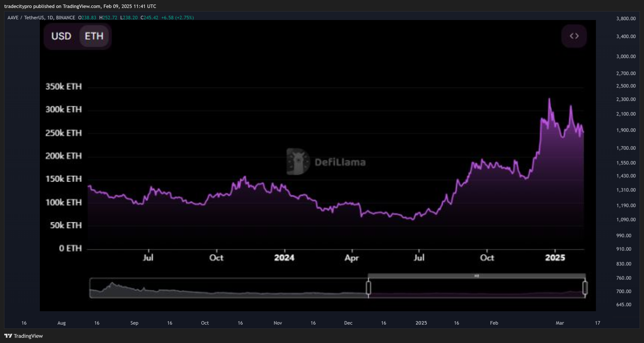Click the 1,190.00 price scale label
Screen dimensions: 644x343
(x=626, y=206)
